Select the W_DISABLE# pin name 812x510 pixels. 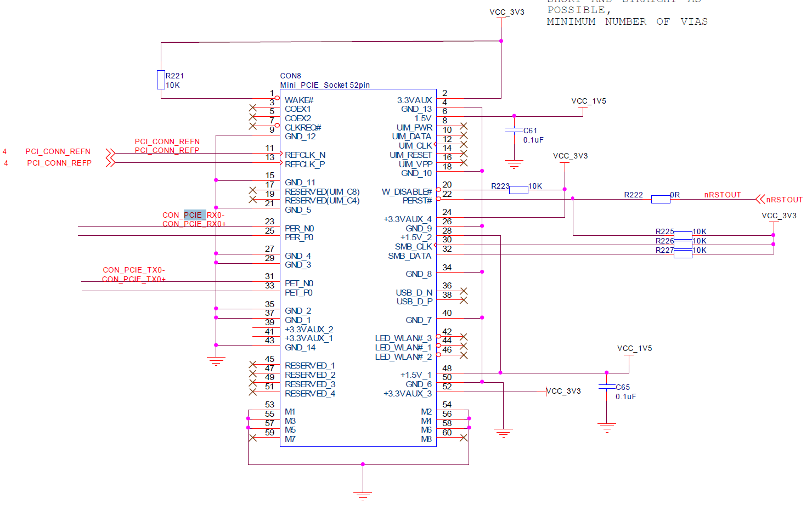click(x=407, y=192)
